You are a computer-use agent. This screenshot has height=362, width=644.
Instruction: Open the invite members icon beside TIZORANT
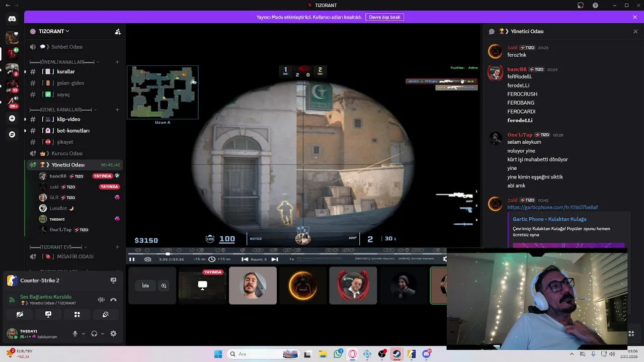click(118, 31)
